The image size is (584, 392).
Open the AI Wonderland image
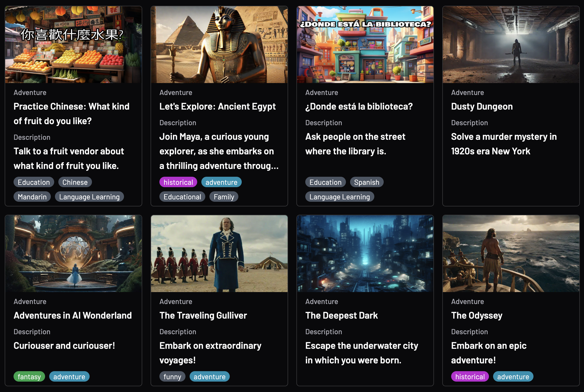click(73, 254)
